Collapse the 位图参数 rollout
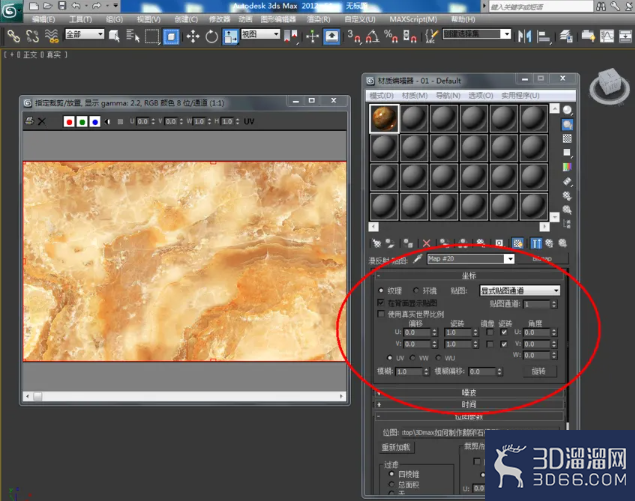The height and width of the screenshot is (501, 635). 469,416
